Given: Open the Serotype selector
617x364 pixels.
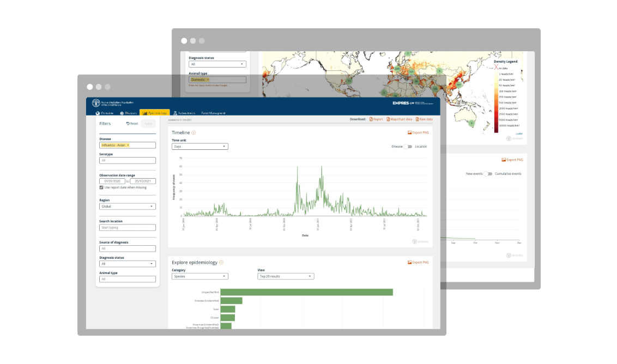Looking at the screenshot, I should click(128, 161).
